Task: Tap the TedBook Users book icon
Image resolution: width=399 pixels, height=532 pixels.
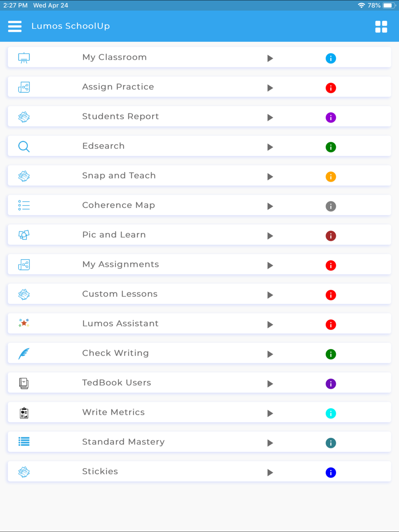Action: [x=24, y=383]
